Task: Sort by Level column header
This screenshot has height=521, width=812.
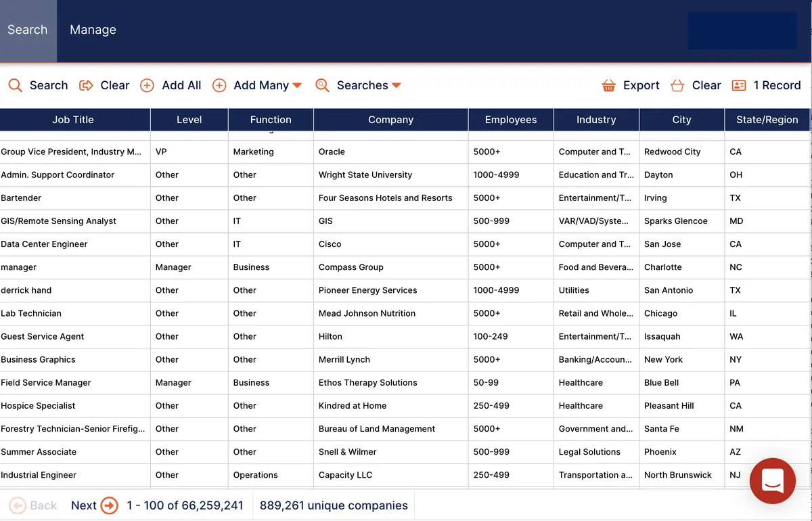Action: click(189, 120)
